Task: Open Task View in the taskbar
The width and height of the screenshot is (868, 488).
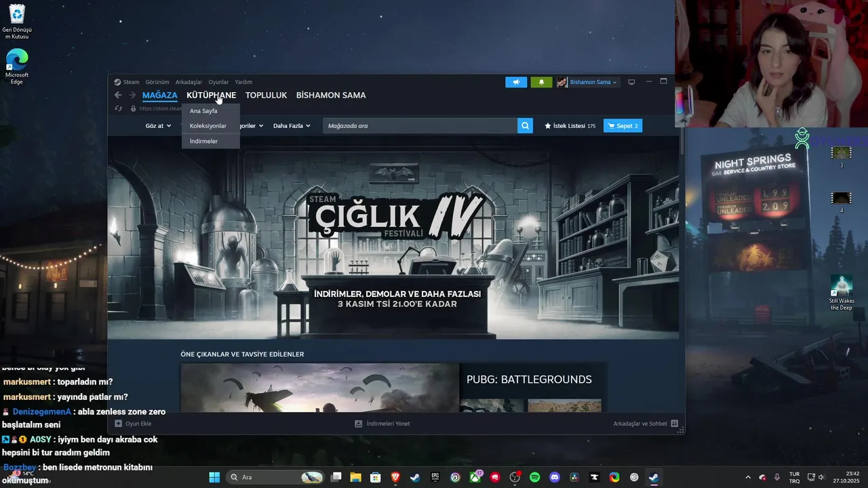Action: (336, 477)
